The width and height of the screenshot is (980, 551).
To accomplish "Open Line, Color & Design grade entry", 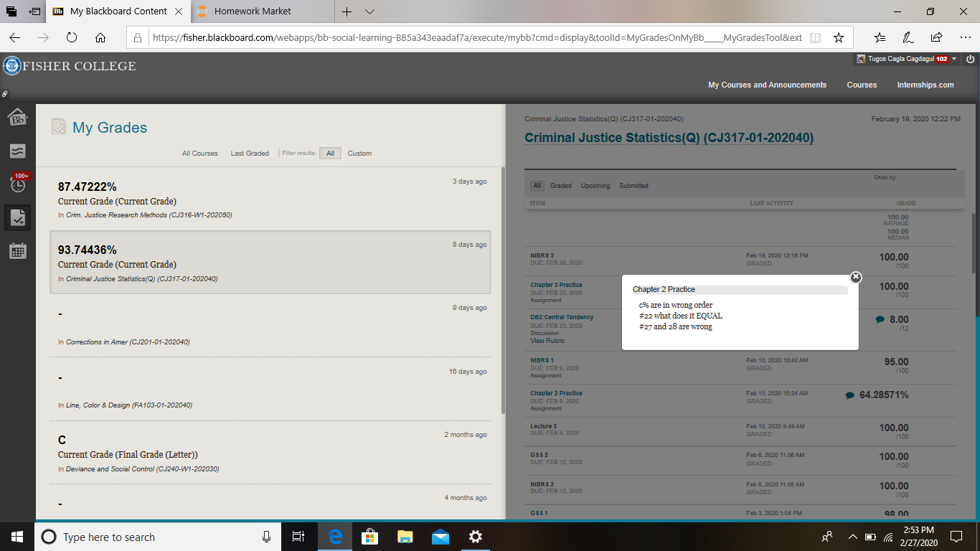I will coord(270,389).
